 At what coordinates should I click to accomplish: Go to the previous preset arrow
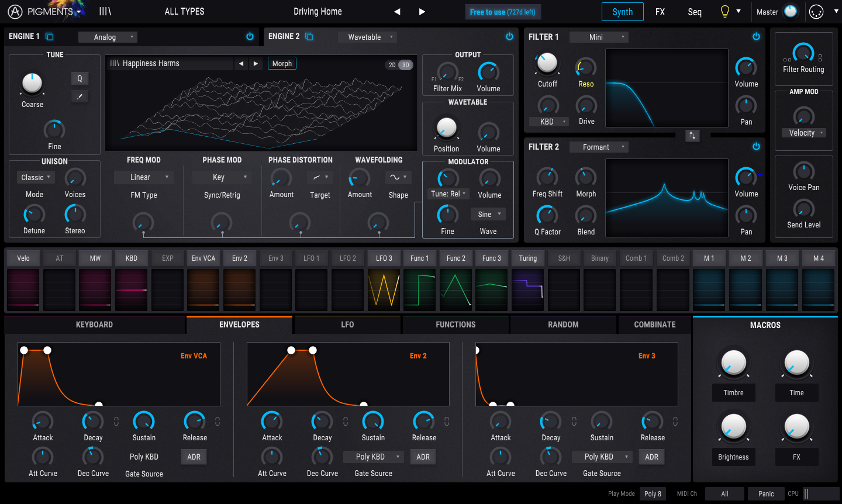(397, 12)
